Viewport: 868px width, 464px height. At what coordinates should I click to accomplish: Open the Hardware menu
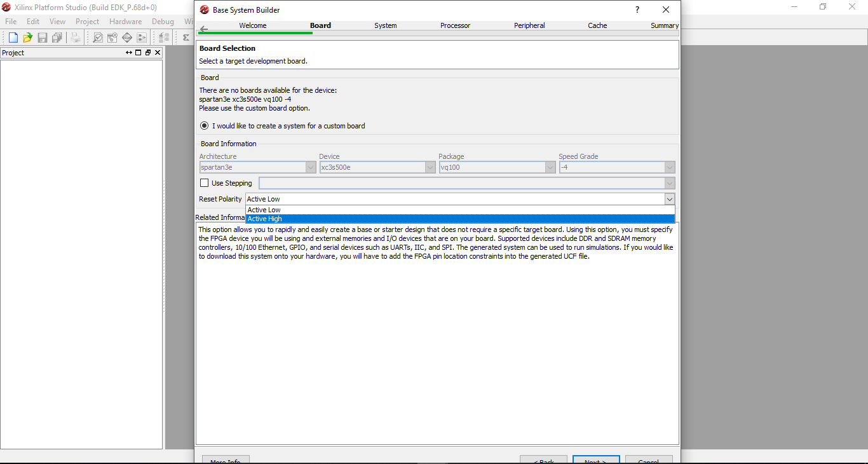click(125, 22)
